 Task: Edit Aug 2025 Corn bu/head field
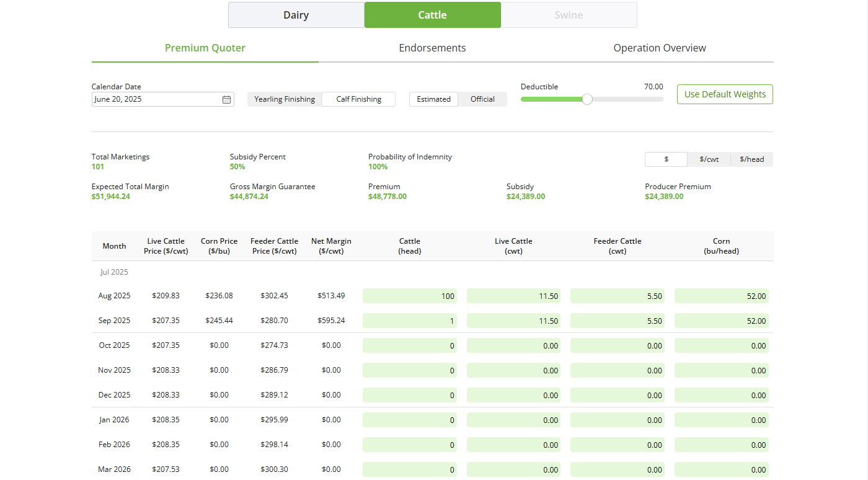pos(722,296)
